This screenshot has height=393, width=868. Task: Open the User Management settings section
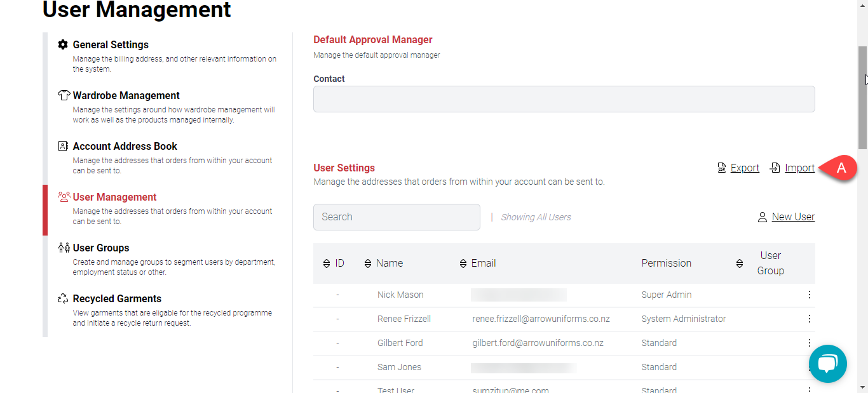[115, 197]
